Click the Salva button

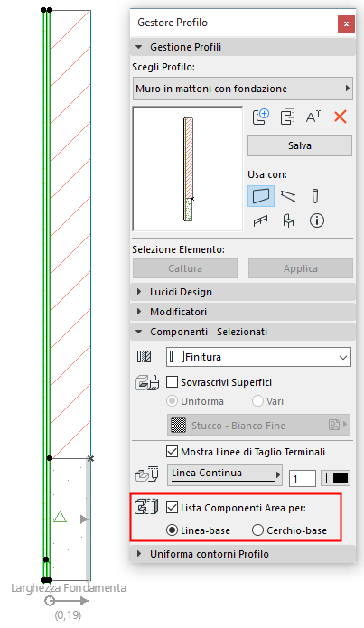click(x=300, y=145)
